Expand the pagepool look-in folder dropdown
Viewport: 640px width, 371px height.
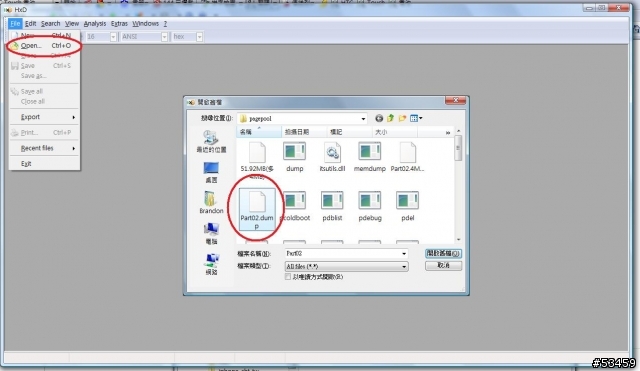click(363, 118)
